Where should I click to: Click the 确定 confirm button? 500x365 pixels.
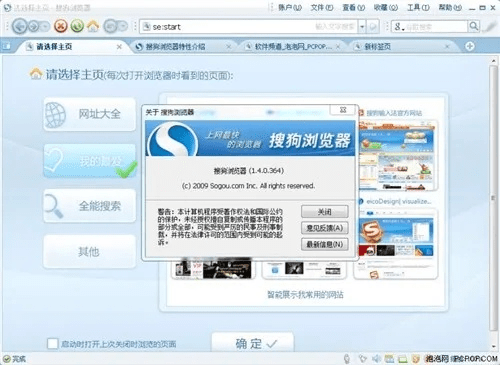coord(253,343)
